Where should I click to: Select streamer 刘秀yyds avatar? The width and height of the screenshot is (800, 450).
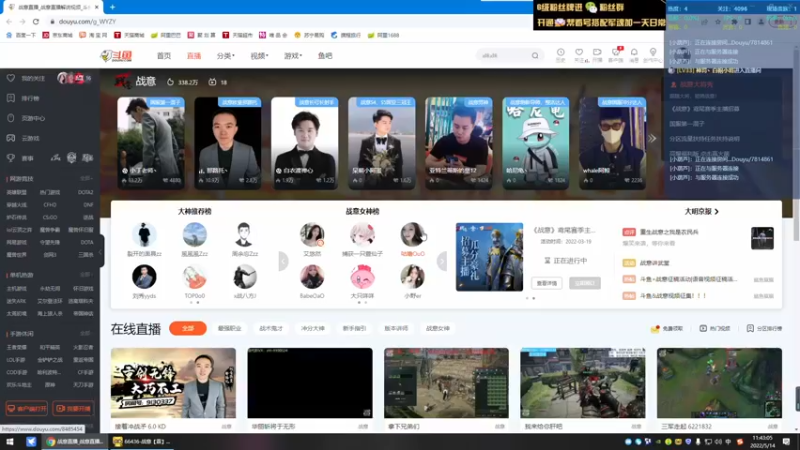pyautogui.click(x=144, y=277)
